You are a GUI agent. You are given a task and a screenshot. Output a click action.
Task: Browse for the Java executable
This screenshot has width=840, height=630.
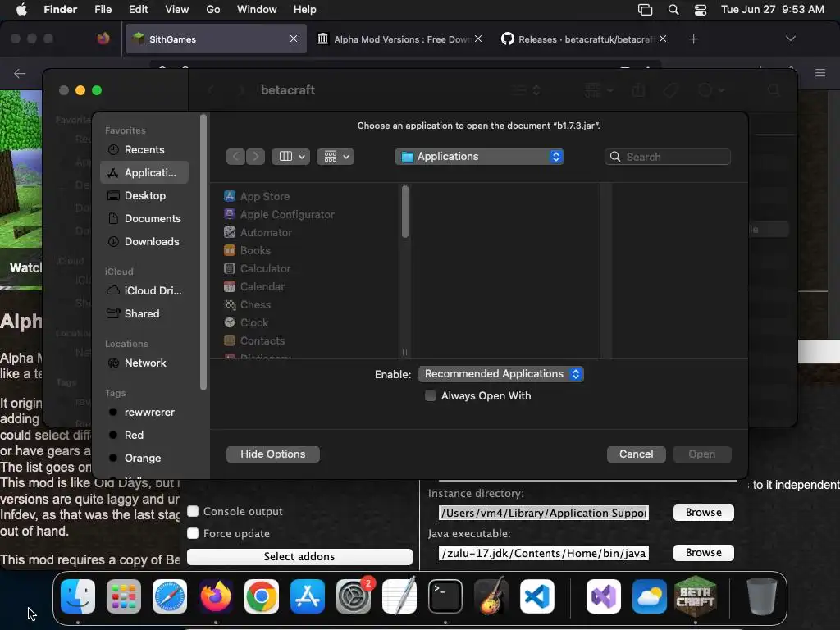pos(703,553)
